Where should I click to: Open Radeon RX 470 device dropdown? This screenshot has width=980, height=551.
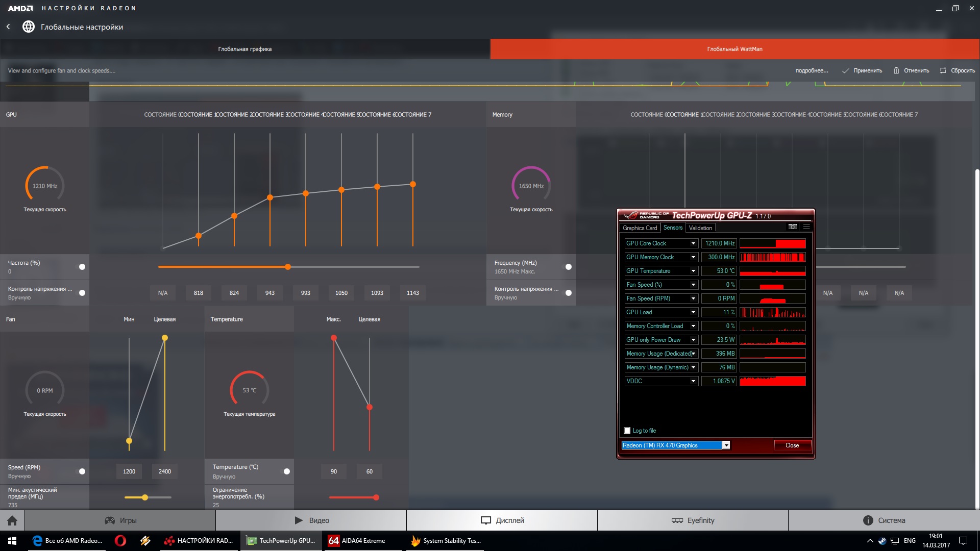[726, 445]
